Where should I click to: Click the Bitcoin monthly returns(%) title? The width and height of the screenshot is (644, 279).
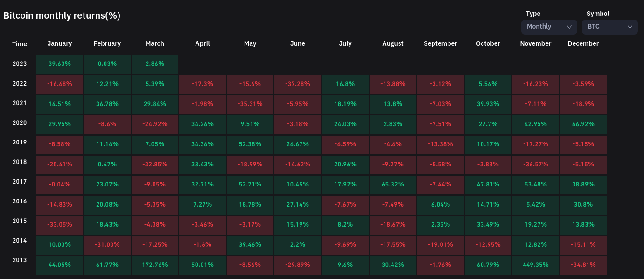tap(62, 15)
